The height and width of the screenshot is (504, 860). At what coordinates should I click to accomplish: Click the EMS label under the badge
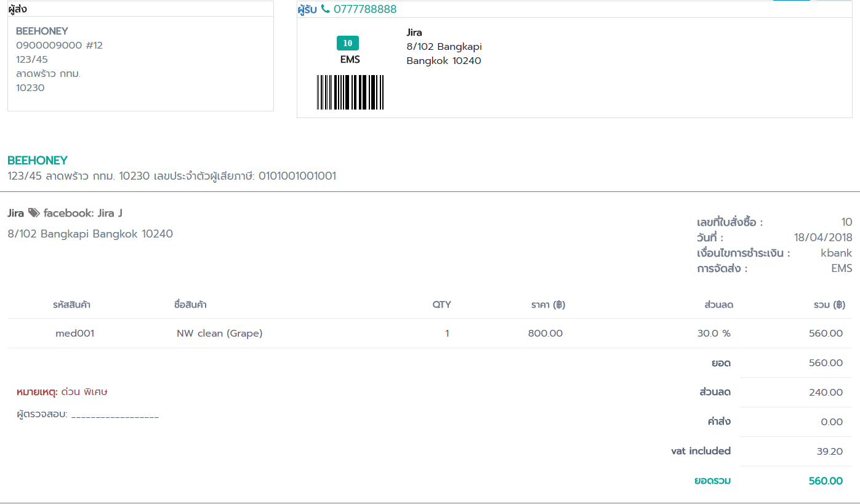[350, 60]
